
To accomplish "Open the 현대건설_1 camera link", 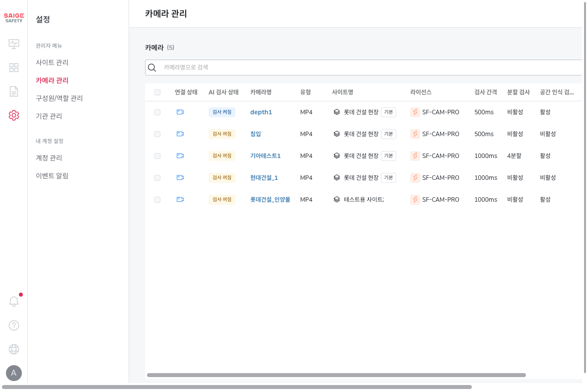I will point(264,177).
